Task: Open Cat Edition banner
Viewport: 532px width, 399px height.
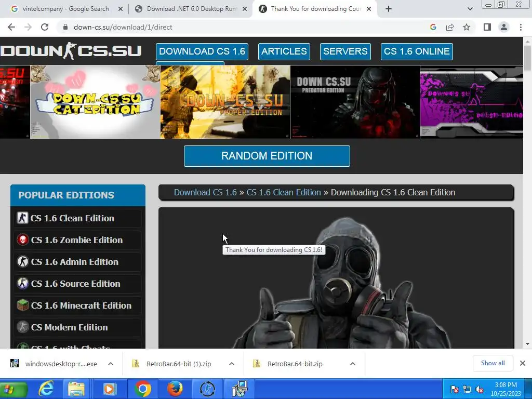Action: [95, 102]
